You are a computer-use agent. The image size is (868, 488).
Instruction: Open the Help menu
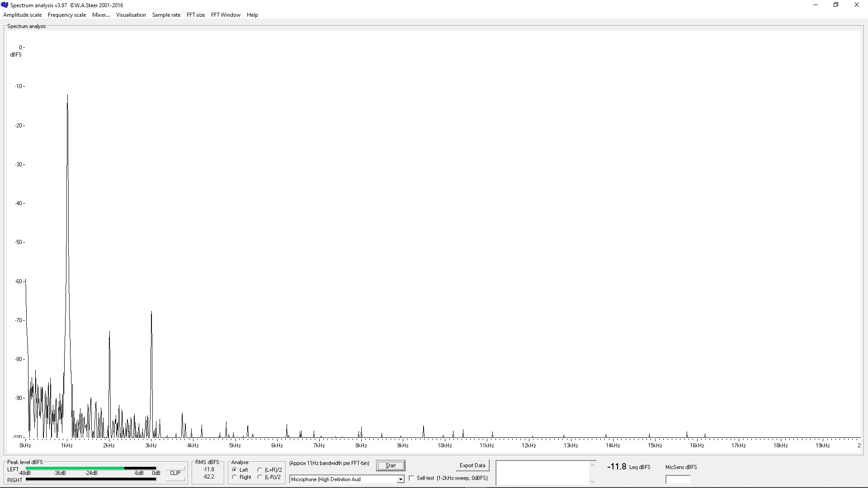(252, 15)
